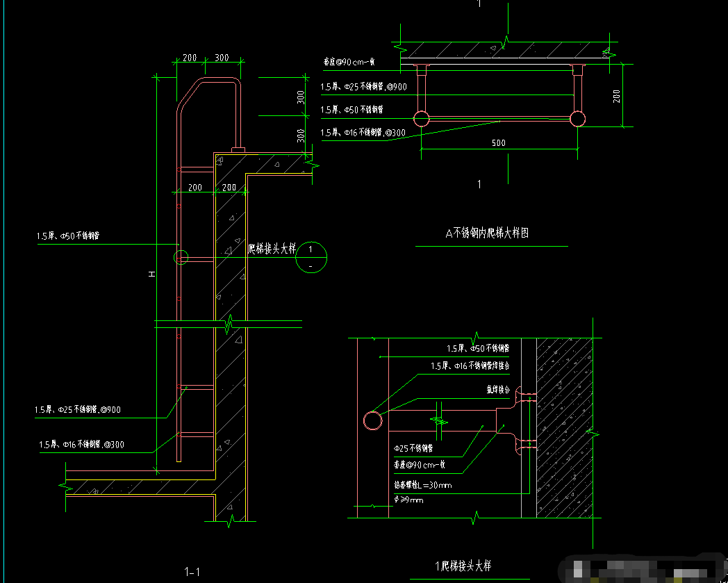Select 1.5厚、Φ25不锈钢管,@900 label in plan detail A
This screenshot has width=728, height=583.
tap(363, 86)
